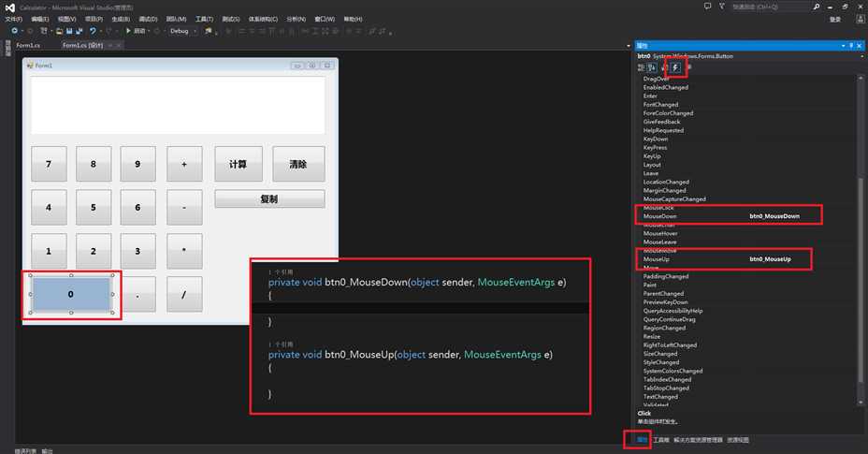
Task: Open the 窗口(W) menu
Action: (325, 19)
